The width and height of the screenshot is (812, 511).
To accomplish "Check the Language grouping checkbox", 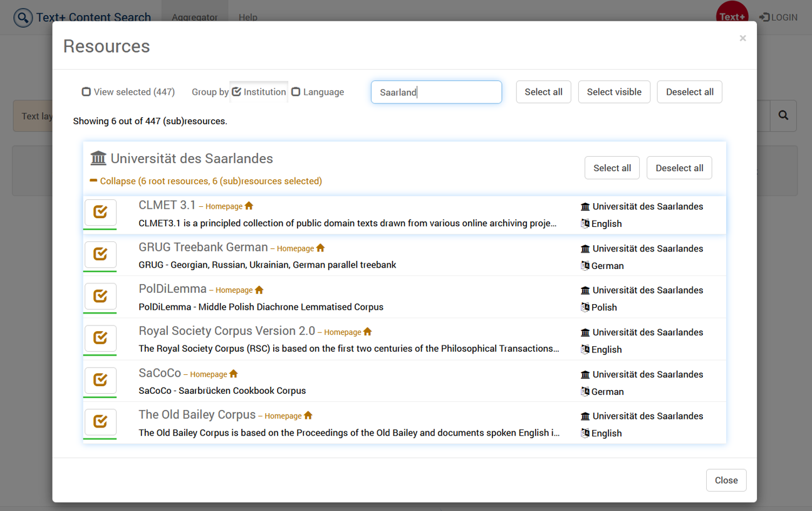I will pyautogui.click(x=295, y=92).
